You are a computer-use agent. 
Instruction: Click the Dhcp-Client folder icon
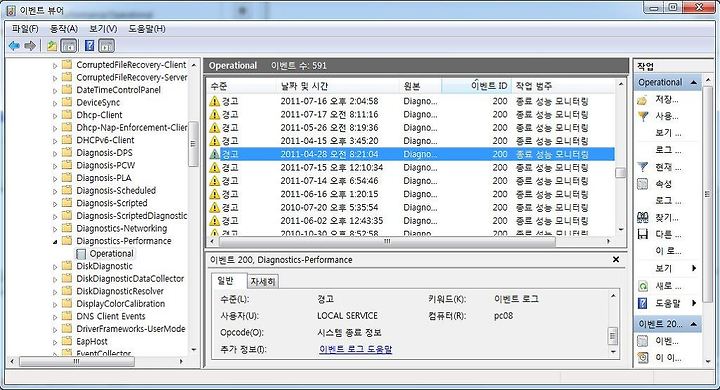[67, 114]
